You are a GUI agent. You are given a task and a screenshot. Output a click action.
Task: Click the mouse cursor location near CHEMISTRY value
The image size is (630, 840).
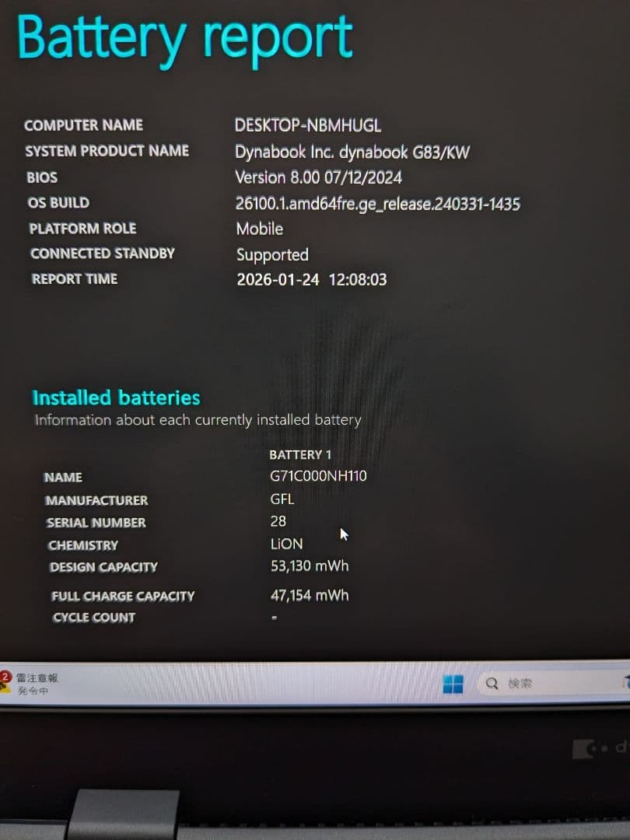click(342, 534)
